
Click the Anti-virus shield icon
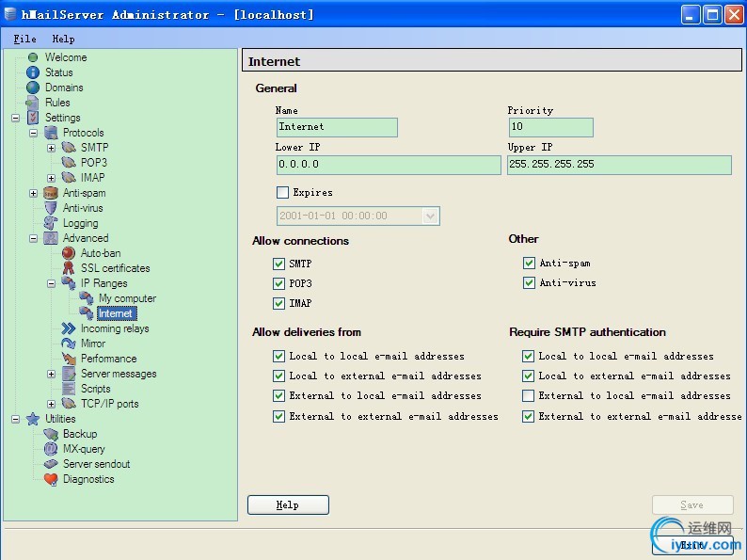pos(51,208)
